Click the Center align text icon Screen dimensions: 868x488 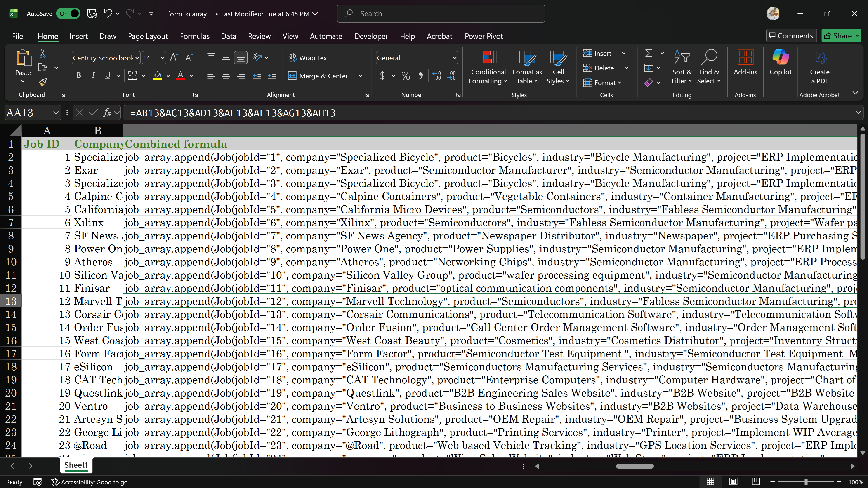coord(226,76)
